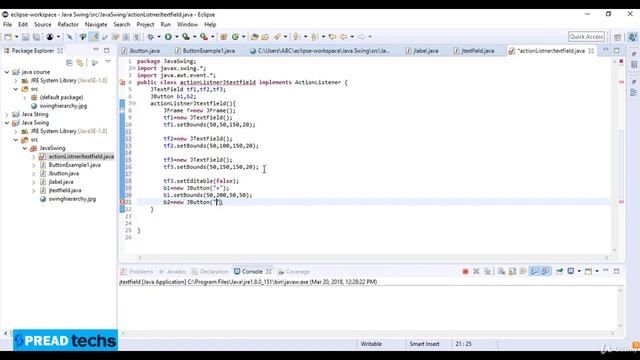The height and width of the screenshot is (360, 640).
Task: Open the Window menu
Action: coord(187,24)
